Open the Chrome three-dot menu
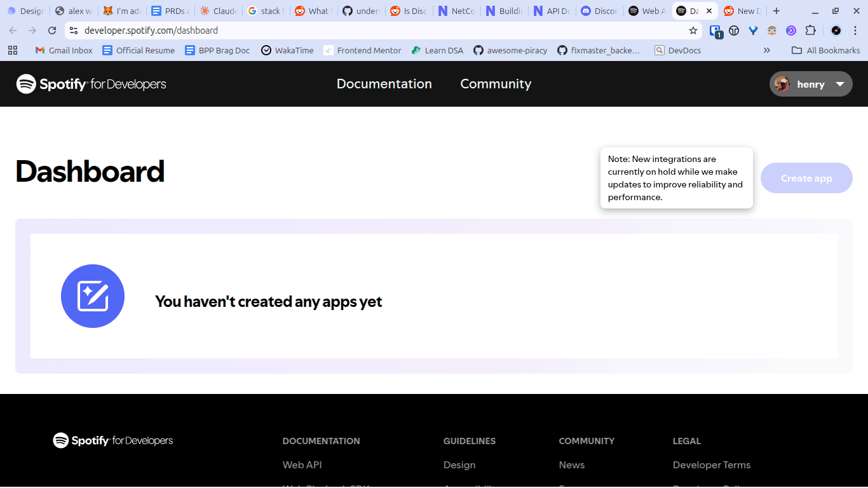 [x=855, y=30]
